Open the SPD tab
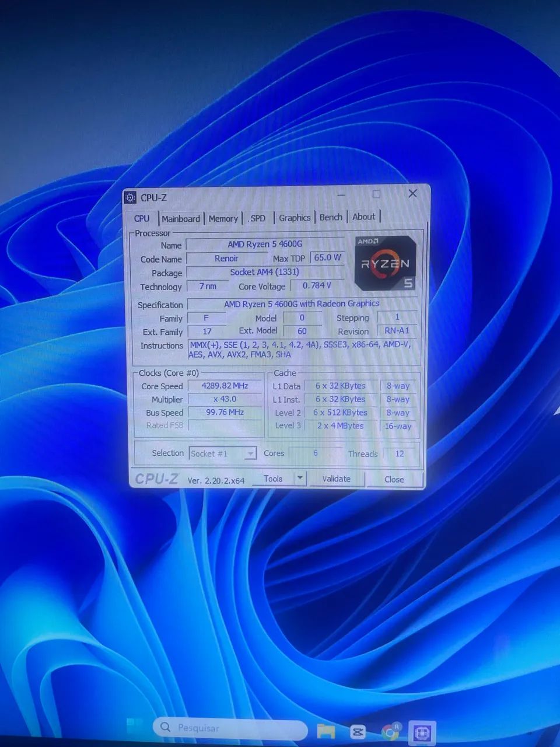The image size is (560, 747). 257,218
